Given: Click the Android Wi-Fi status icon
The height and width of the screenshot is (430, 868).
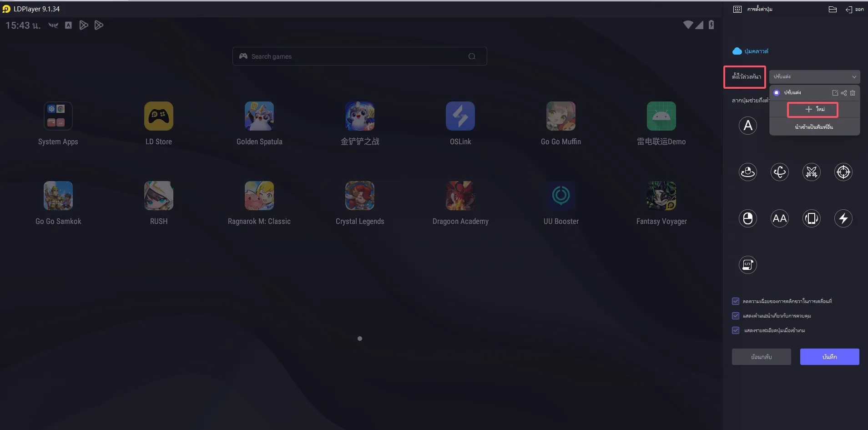Looking at the screenshot, I should click(688, 25).
